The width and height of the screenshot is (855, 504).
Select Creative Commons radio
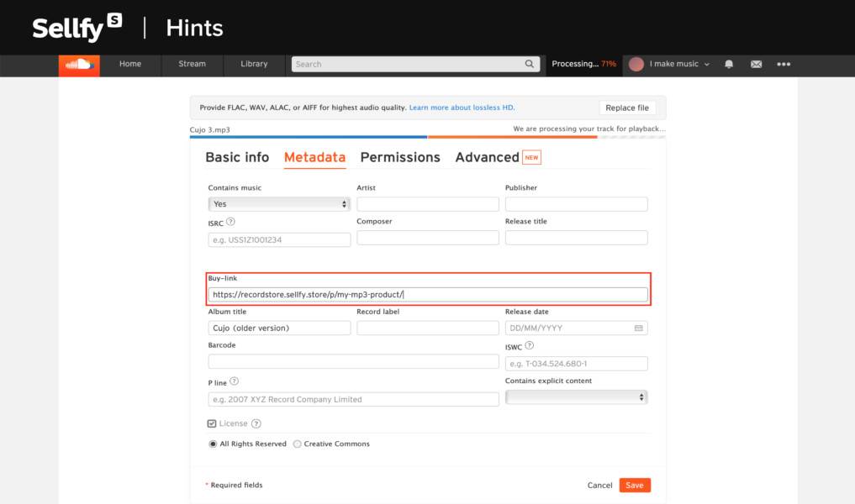297,444
